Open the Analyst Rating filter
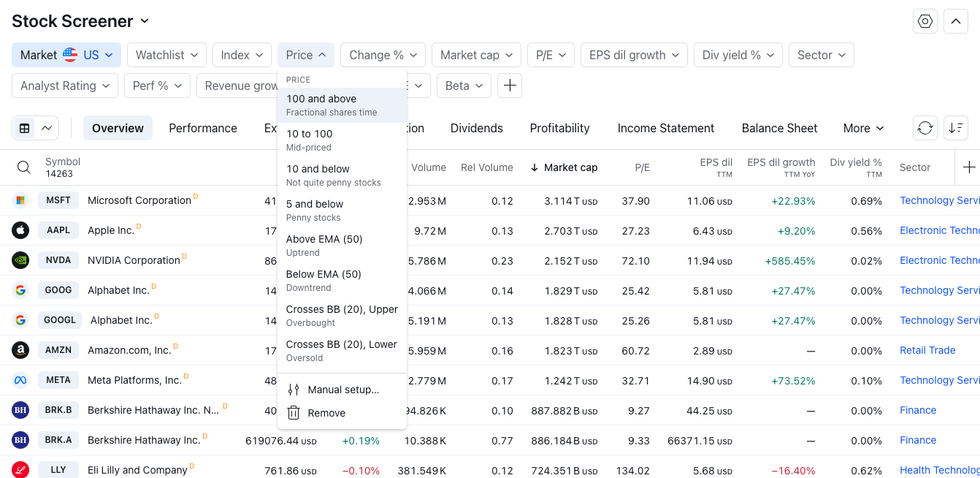980x478 pixels. 65,86
